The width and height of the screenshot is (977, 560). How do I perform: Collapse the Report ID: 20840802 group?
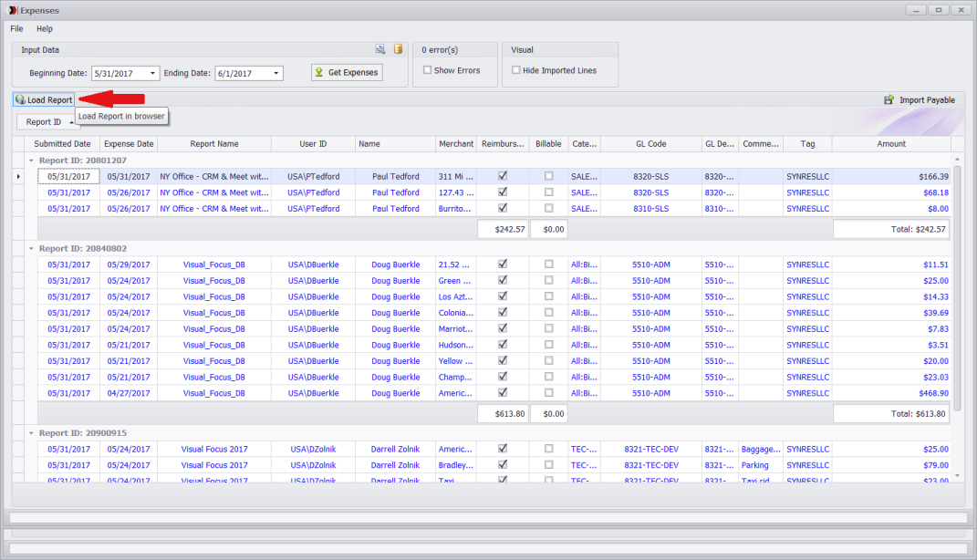[x=31, y=248]
